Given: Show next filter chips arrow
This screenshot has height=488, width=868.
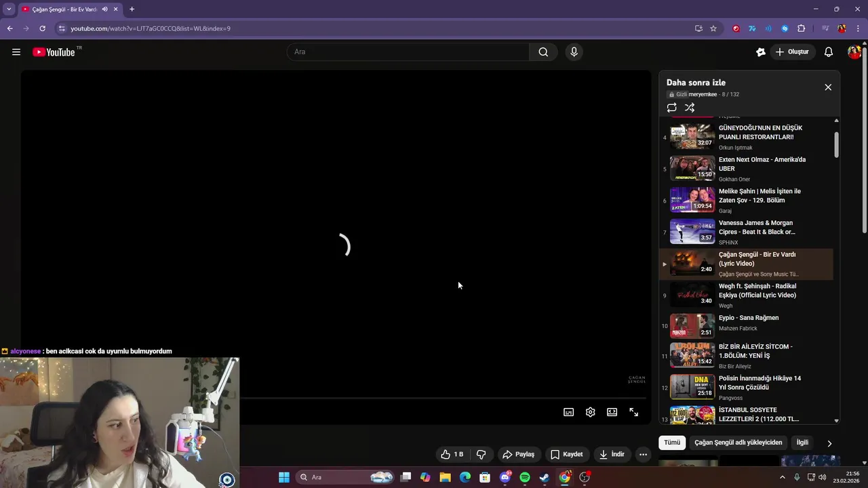Looking at the screenshot, I should click(829, 443).
